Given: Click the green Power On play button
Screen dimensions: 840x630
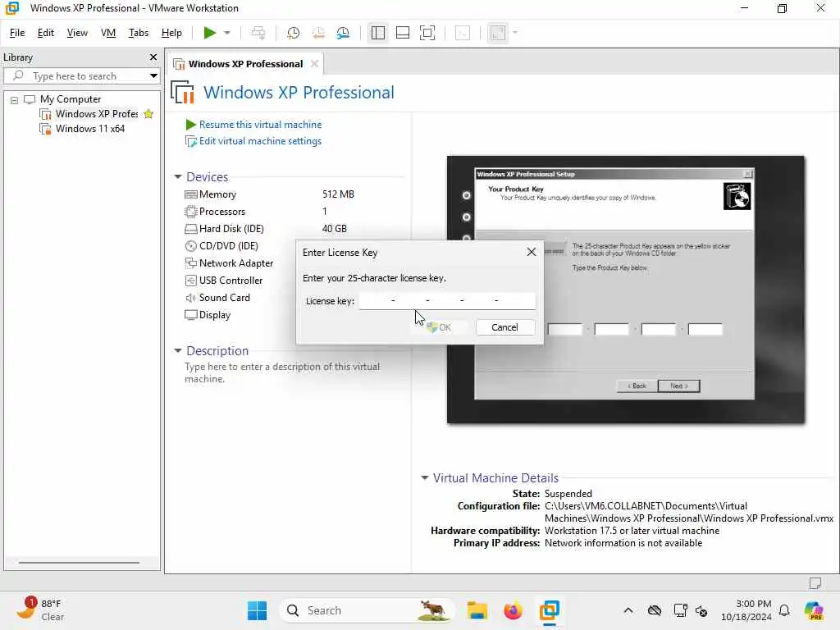Looking at the screenshot, I should [x=209, y=33].
